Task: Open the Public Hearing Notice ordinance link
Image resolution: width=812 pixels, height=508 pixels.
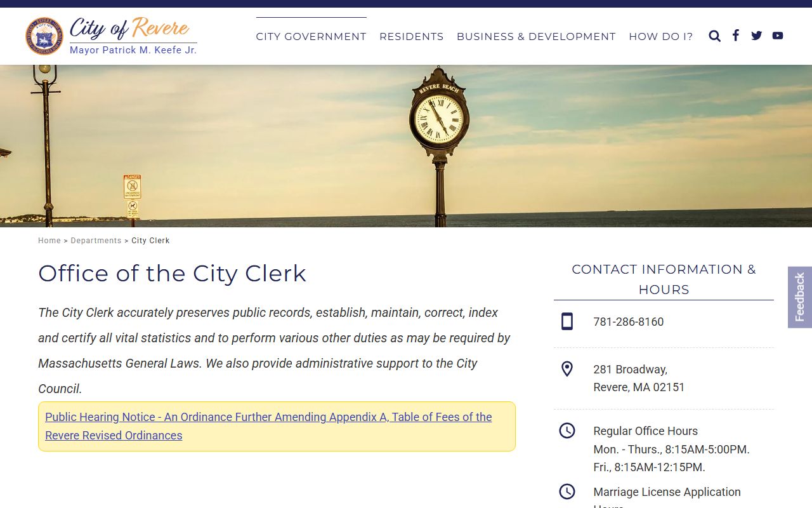Action: point(268,426)
